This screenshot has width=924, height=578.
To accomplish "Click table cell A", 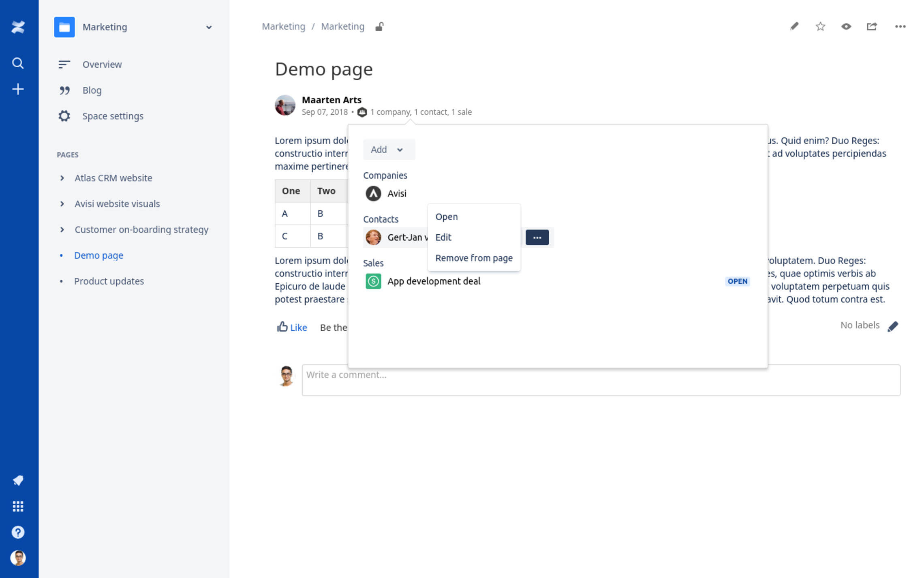I will 293,214.
